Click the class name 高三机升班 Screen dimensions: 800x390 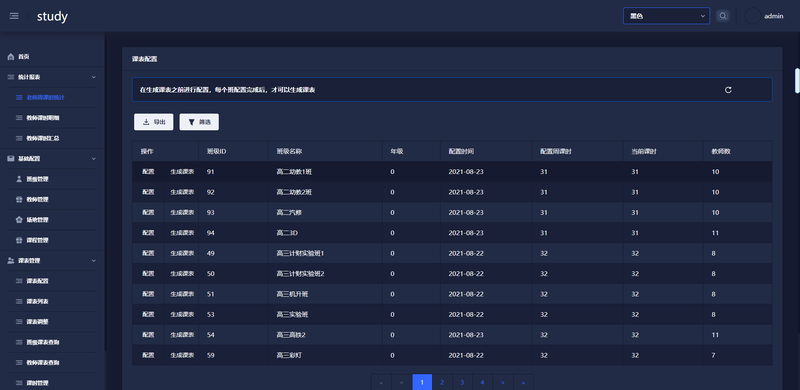(292, 295)
